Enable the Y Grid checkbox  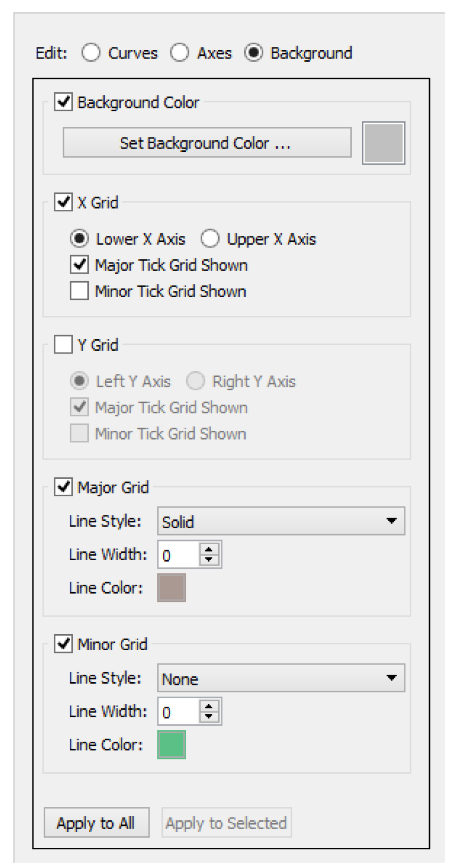pyautogui.click(x=63, y=345)
